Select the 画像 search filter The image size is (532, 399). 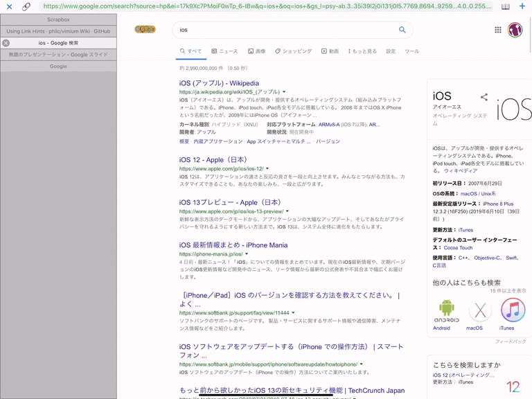[257, 51]
